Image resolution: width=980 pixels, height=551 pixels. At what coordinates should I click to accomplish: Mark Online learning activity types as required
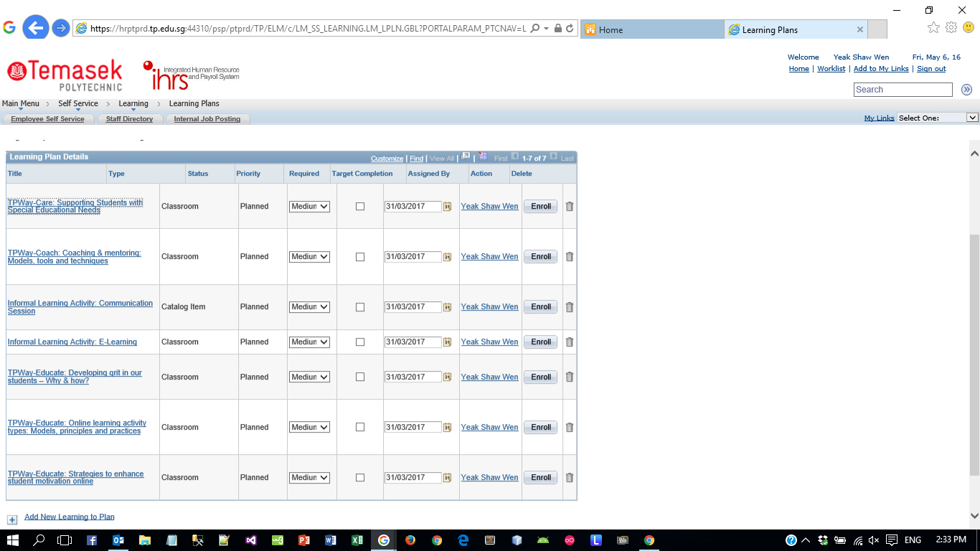tap(360, 428)
